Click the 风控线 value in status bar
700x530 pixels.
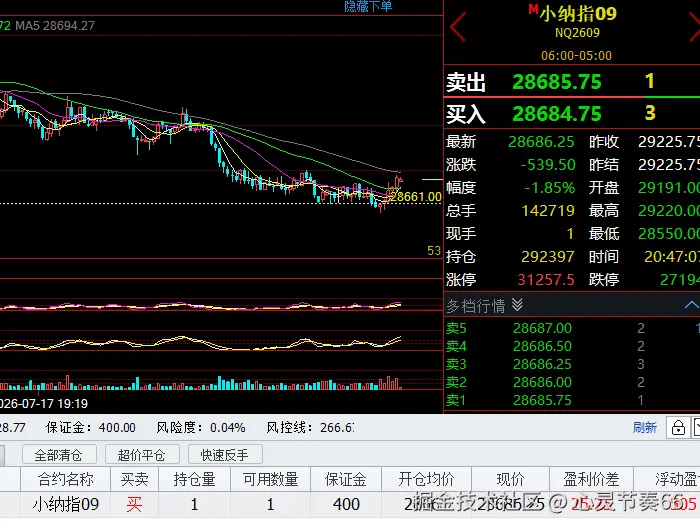(337, 428)
